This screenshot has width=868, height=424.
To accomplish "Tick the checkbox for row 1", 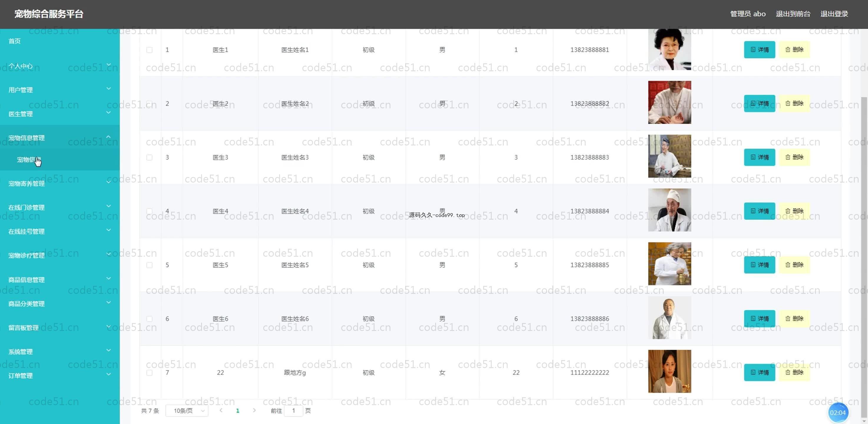I will 149,50.
